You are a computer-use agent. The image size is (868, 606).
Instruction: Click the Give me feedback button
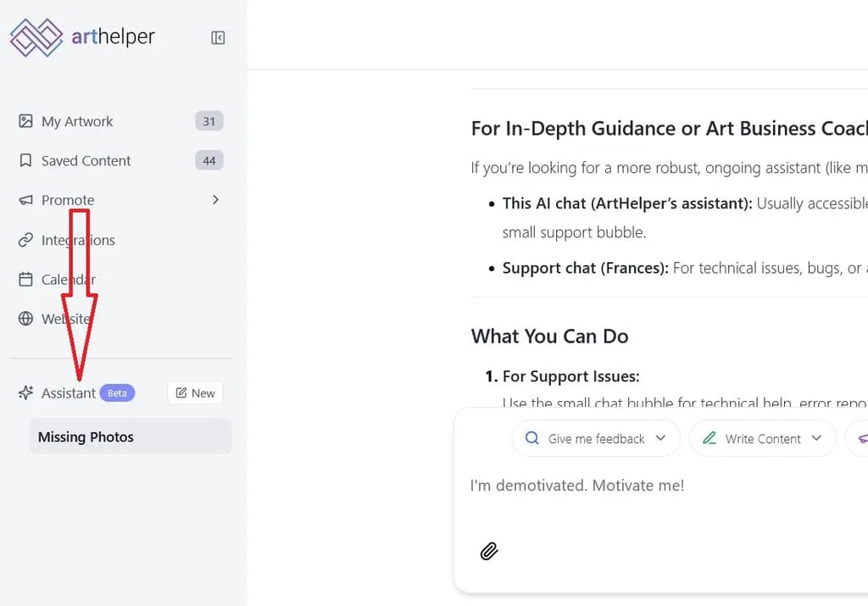[596, 438]
